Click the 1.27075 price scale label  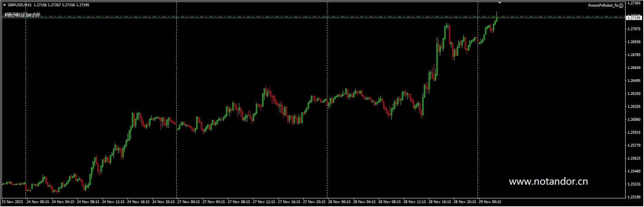(634, 29)
